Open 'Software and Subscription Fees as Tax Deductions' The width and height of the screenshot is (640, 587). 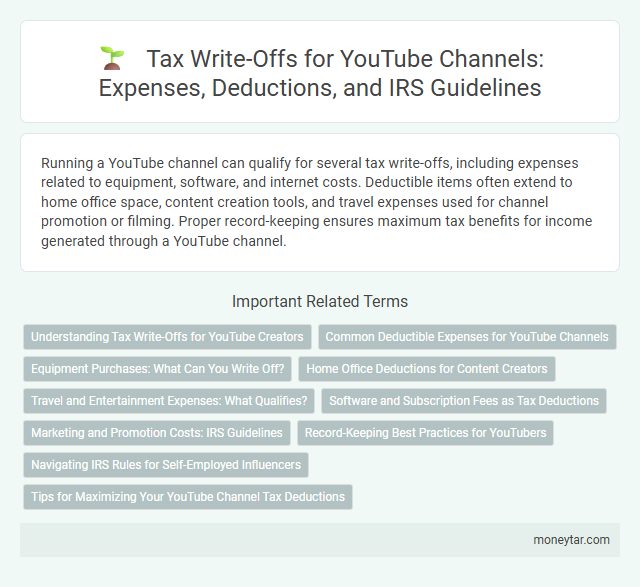(464, 401)
